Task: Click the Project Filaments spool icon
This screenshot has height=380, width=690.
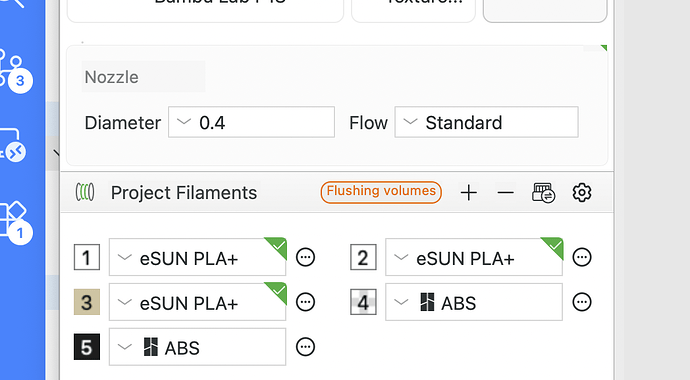Action: pos(85,192)
